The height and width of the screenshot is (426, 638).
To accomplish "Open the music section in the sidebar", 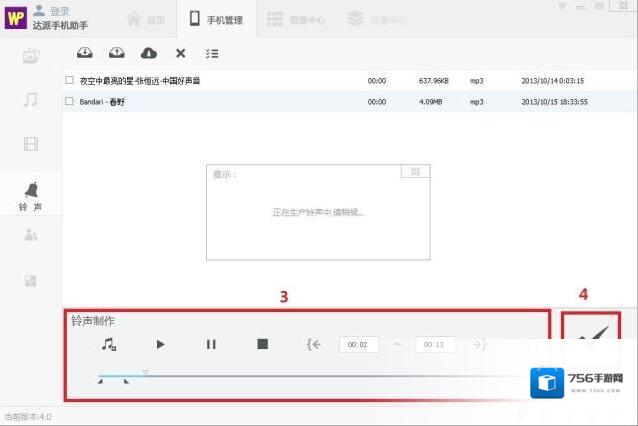I will [x=31, y=100].
